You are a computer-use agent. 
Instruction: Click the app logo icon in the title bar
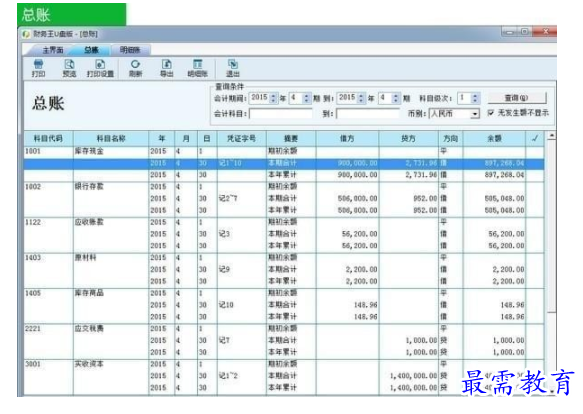coord(26,34)
